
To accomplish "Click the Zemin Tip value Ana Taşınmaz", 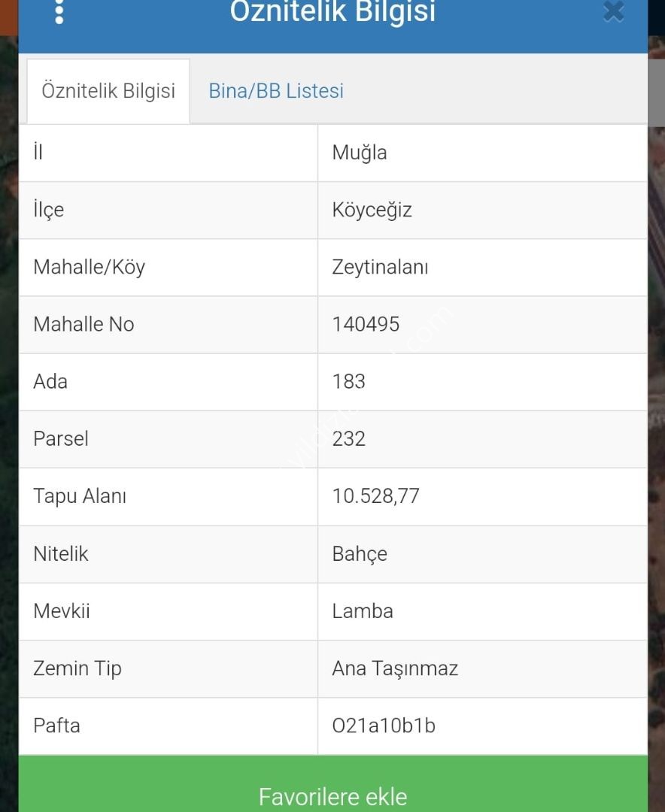I will click(395, 668).
